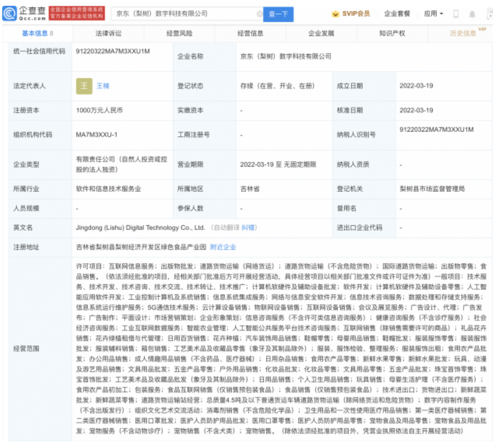Click region value 吉林省
The height and width of the screenshot is (448, 499).
pyautogui.click(x=250, y=189)
